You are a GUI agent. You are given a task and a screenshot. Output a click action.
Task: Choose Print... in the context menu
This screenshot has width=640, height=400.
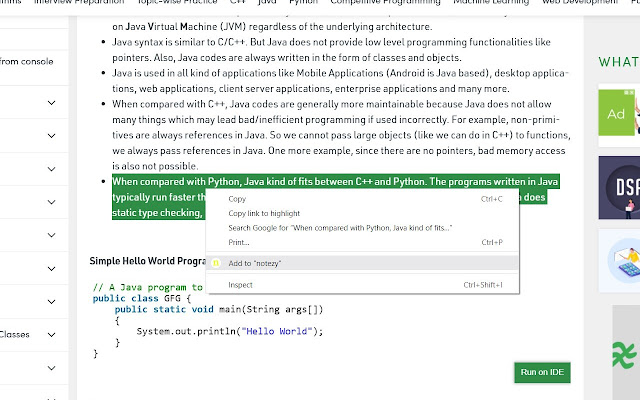[x=362, y=242]
